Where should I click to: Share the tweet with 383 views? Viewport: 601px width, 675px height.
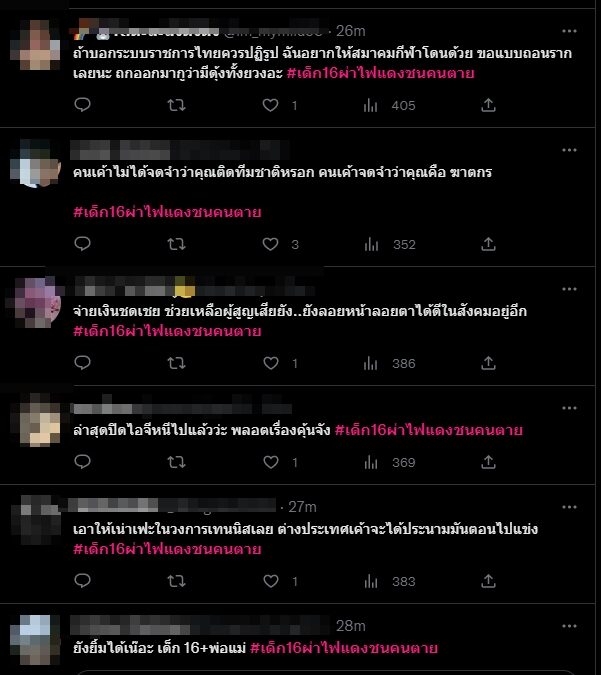tap(488, 581)
